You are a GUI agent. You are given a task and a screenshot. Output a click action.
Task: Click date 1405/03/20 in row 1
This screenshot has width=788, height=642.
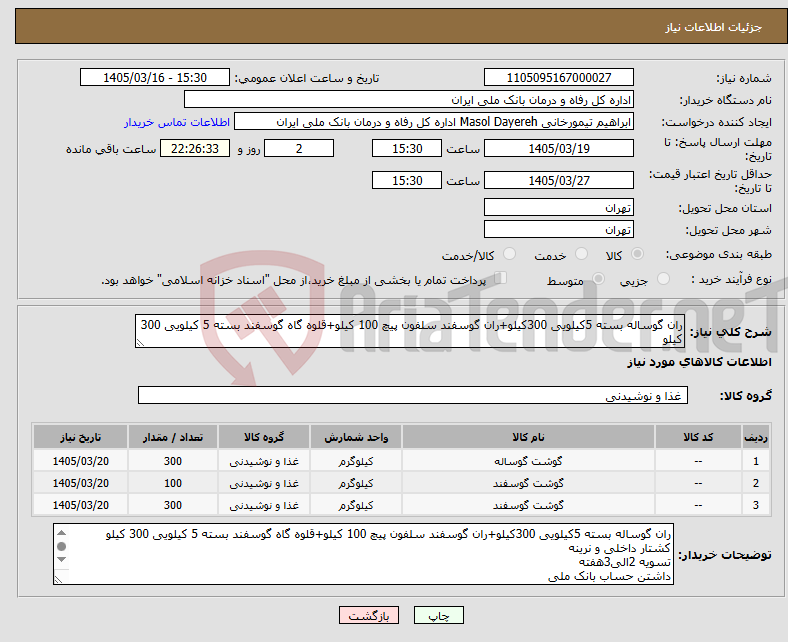[80, 461]
